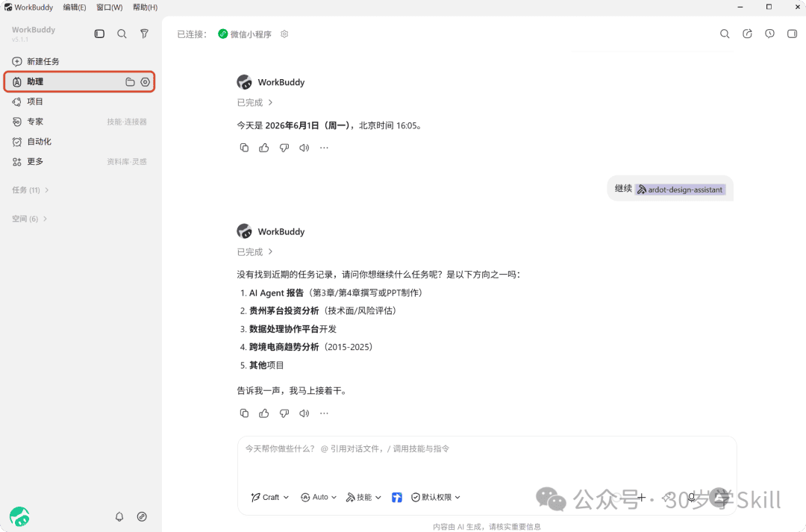Search the conversation using the top-right magnifier
This screenshot has height=532, width=806.
[x=725, y=34]
